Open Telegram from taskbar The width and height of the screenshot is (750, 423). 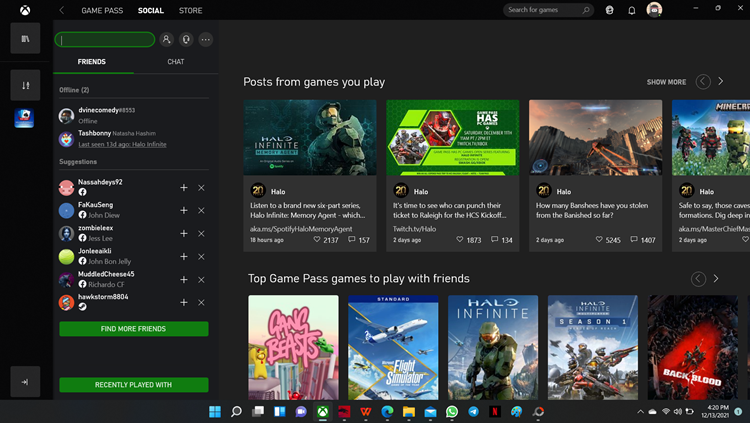[x=474, y=412]
